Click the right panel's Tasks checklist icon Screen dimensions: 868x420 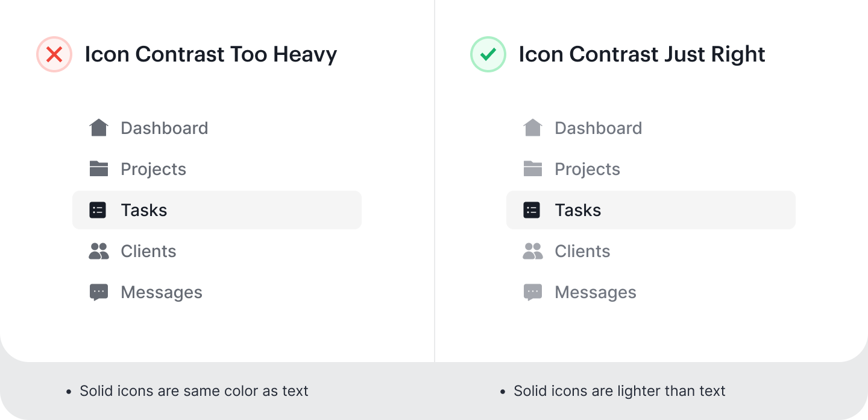click(x=532, y=210)
